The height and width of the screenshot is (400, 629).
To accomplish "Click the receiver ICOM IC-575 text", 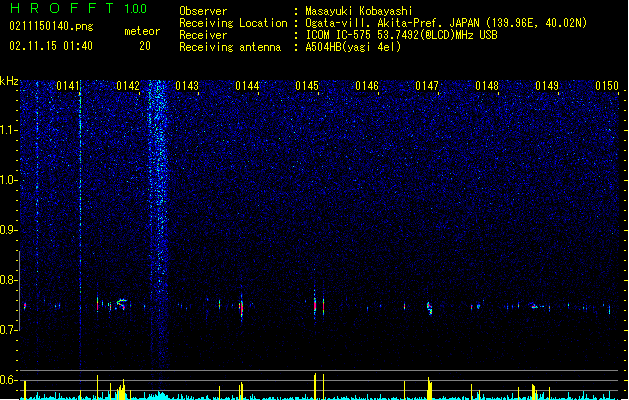I will click(401, 35).
